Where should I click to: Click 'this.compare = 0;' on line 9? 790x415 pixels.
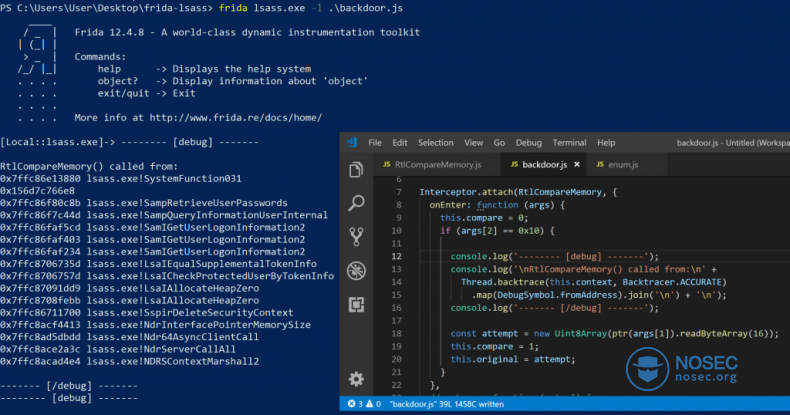click(484, 218)
